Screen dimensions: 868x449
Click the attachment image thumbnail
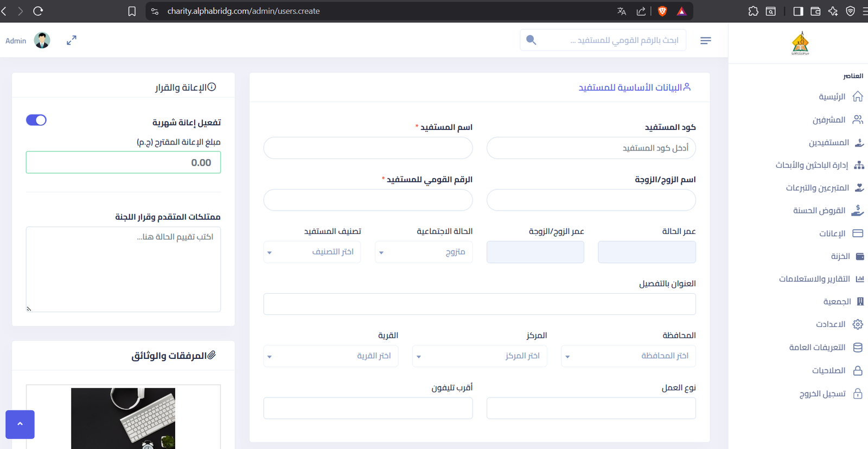coord(123,418)
